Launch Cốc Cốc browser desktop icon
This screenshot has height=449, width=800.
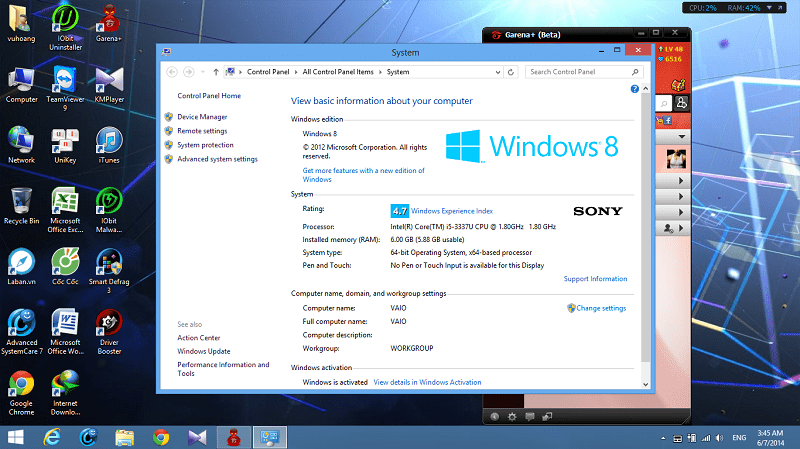point(65,266)
